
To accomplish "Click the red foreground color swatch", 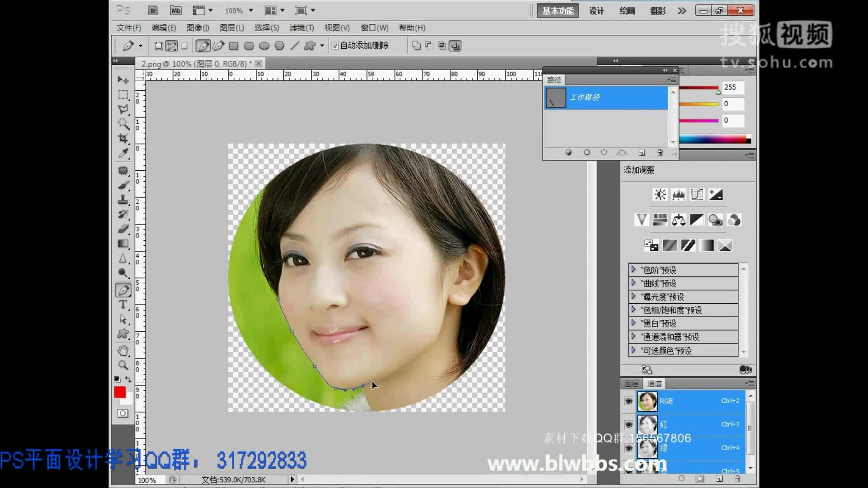I will coord(120,392).
